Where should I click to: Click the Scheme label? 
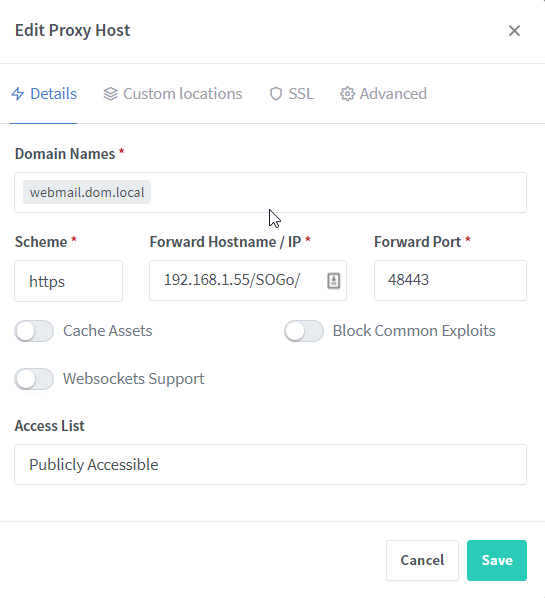(41, 242)
